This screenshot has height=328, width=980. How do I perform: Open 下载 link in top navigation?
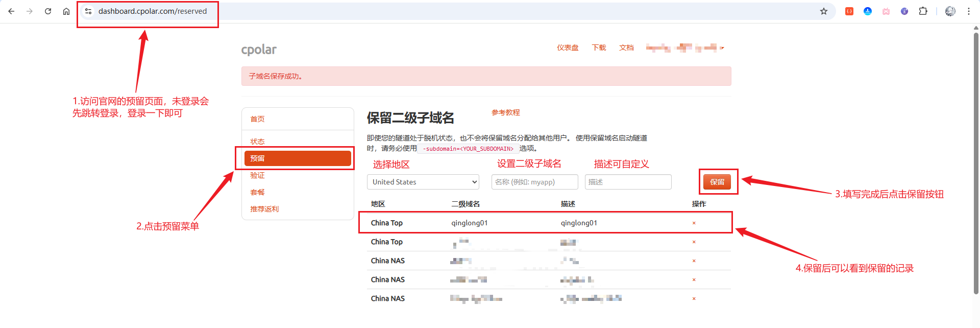[599, 48]
